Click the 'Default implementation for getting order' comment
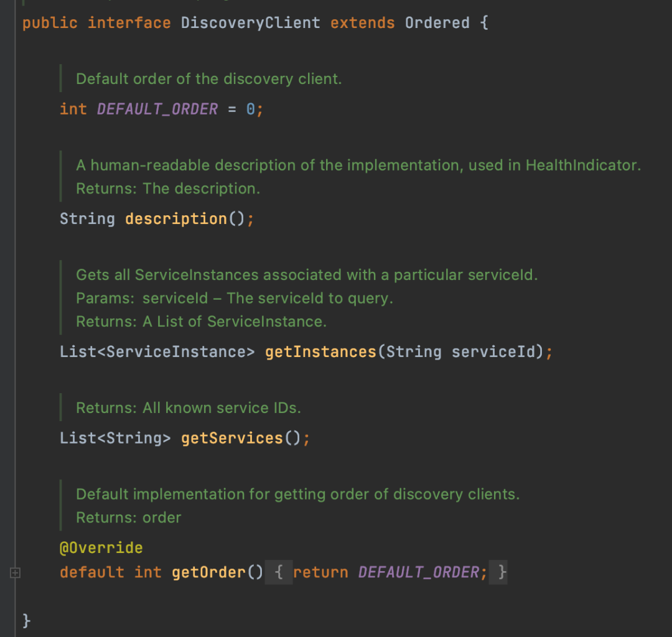Screen dimensions: 672x637 click(x=297, y=495)
